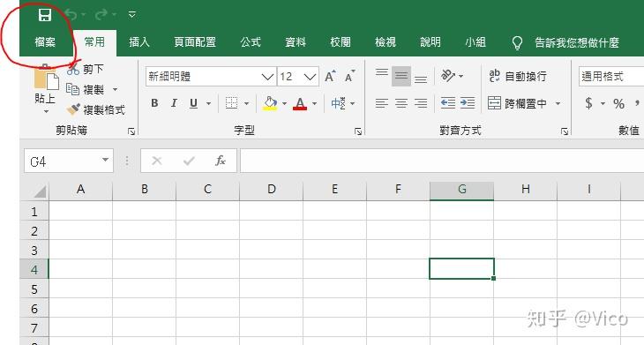Toggle Italic formatting

174,103
